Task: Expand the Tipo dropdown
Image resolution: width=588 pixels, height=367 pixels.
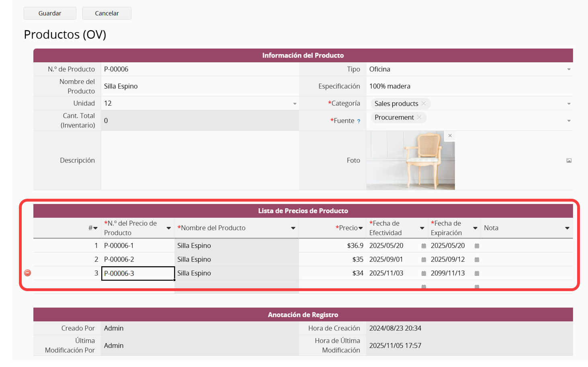Action: 569,69
